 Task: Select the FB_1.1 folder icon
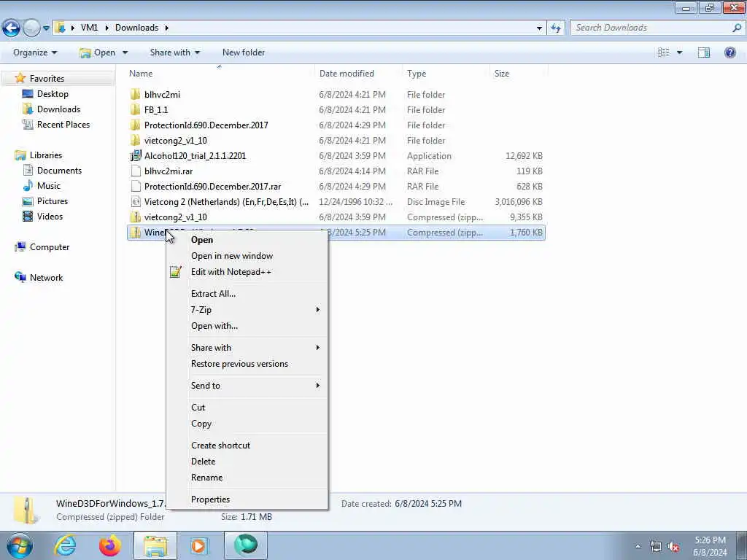[x=135, y=109]
